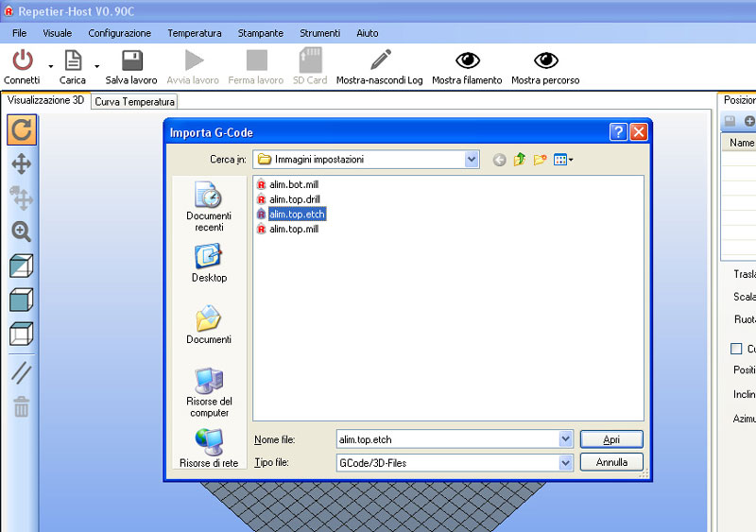Open Desktop shortcut in dialog sidebar

pyautogui.click(x=209, y=264)
